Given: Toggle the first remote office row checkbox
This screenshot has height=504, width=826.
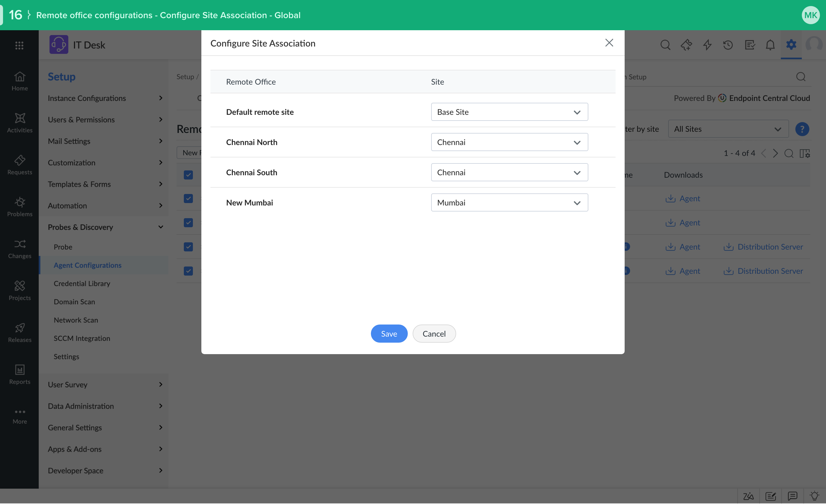Looking at the screenshot, I should pyautogui.click(x=188, y=199).
